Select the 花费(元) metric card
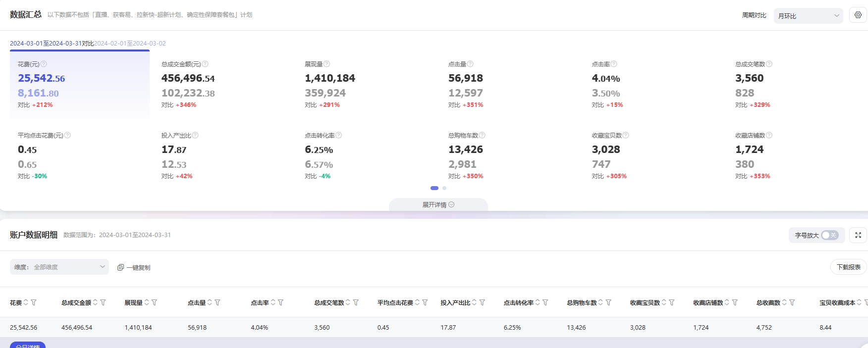Image resolution: width=868 pixels, height=348 pixels. [x=80, y=84]
